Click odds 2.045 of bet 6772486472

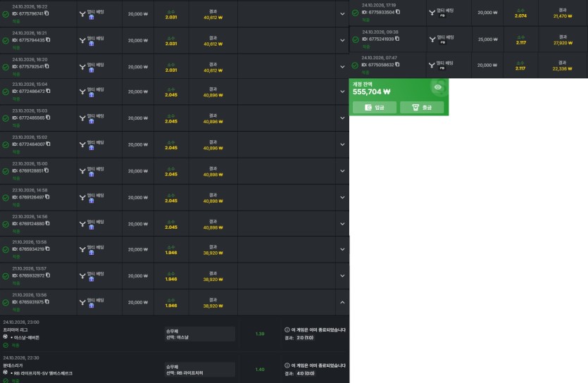pos(171,95)
